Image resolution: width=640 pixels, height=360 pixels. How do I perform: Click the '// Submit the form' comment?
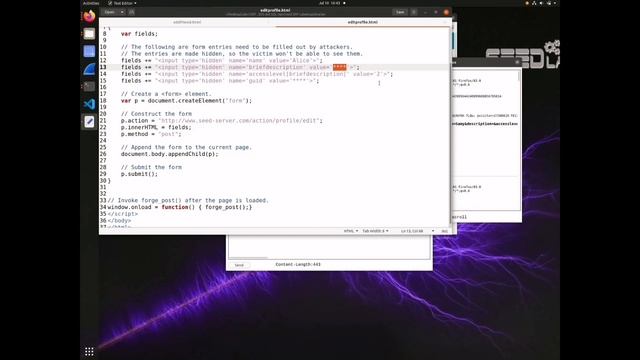151,167
